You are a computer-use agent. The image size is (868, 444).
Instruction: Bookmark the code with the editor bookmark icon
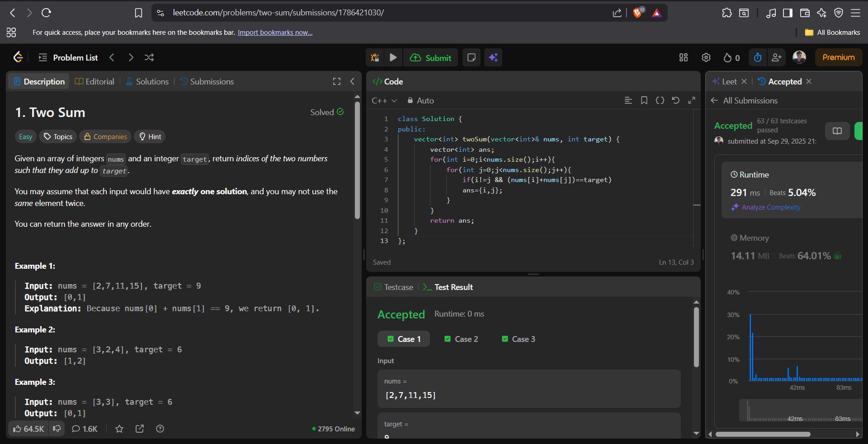click(x=644, y=100)
